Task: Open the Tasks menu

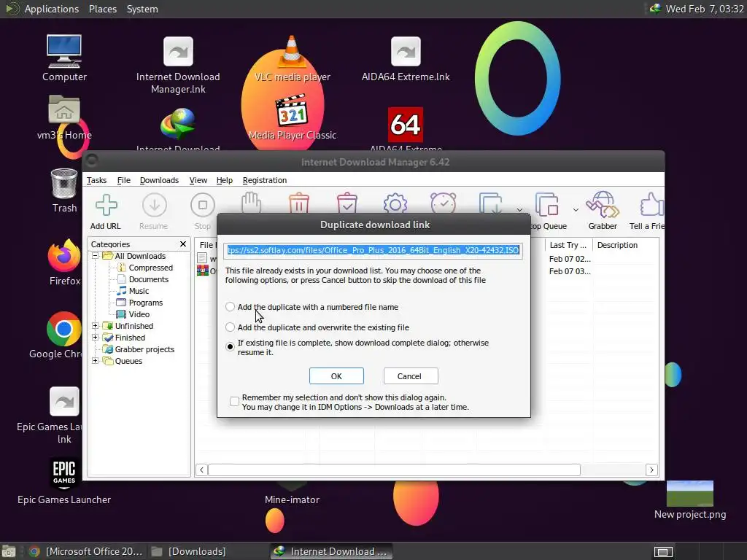Action: (96, 180)
